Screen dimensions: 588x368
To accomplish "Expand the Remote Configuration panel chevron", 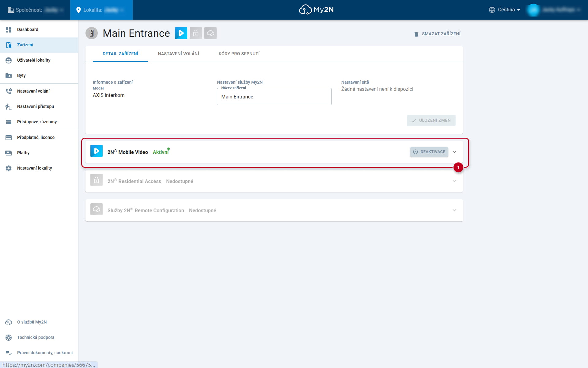I will (454, 210).
